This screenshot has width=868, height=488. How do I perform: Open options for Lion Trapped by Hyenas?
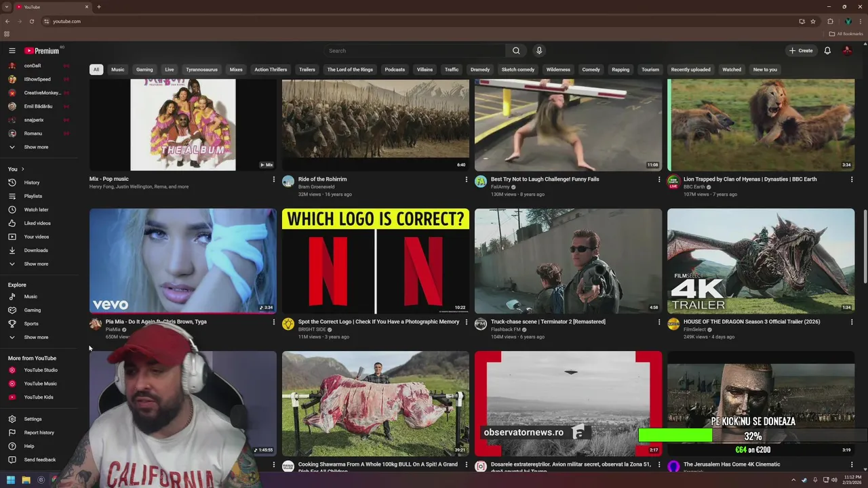pyautogui.click(x=851, y=180)
